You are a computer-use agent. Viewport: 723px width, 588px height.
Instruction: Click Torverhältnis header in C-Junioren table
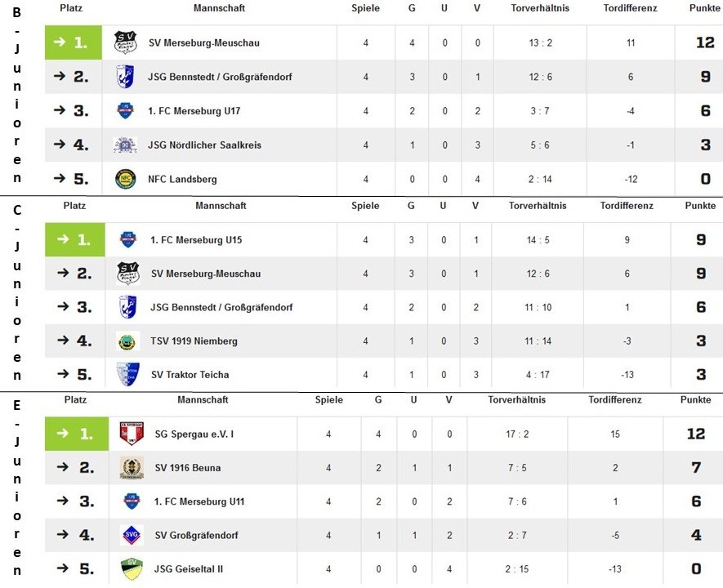pyautogui.click(x=536, y=206)
